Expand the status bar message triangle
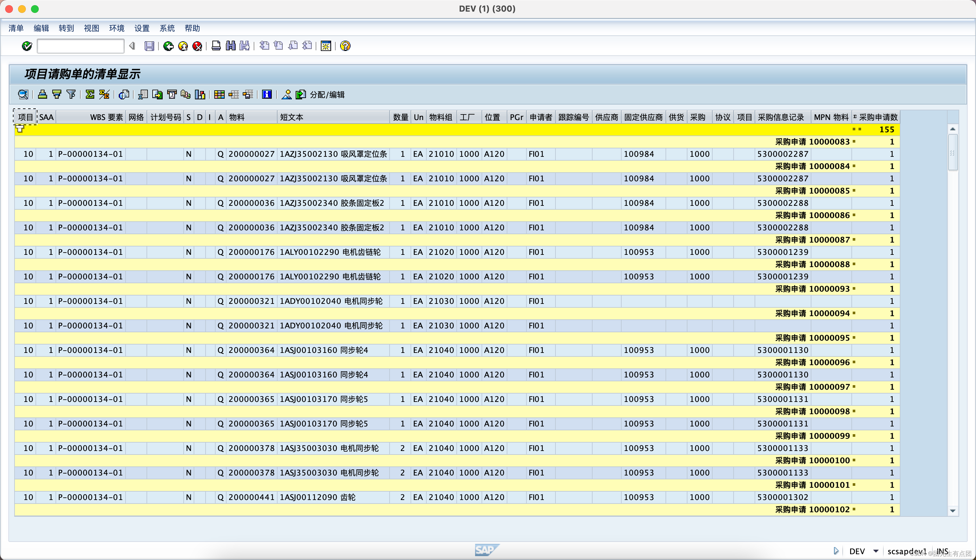The height and width of the screenshot is (560, 976). click(x=837, y=551)
